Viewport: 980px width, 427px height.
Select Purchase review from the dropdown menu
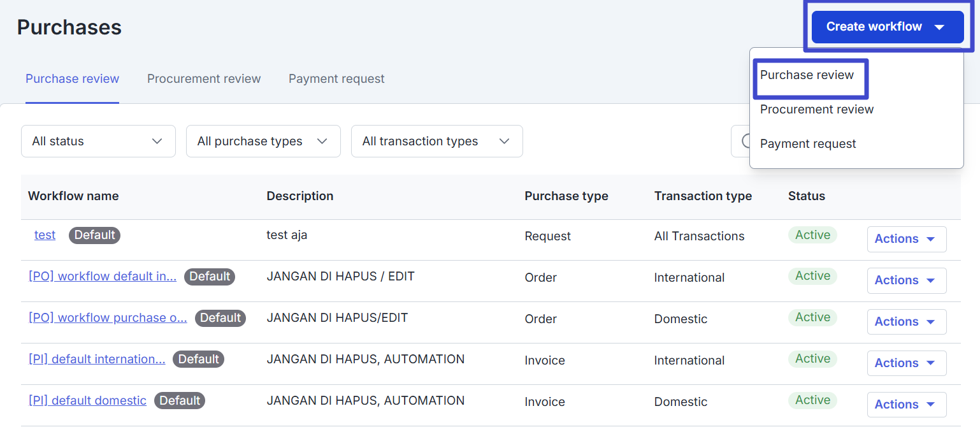[807, 75]
